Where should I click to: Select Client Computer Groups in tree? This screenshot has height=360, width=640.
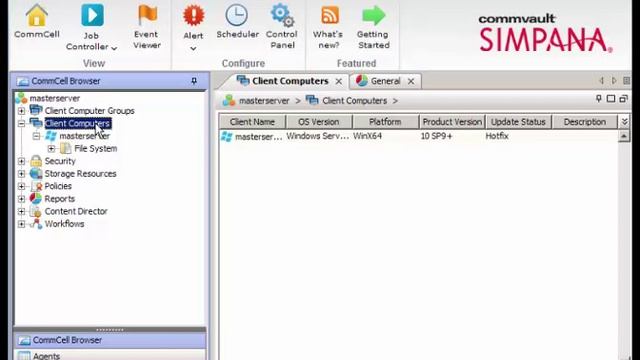(x=89, y=111)
